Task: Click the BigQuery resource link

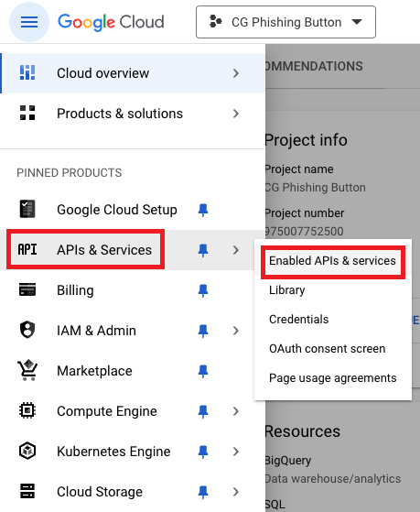Action: 288,461
